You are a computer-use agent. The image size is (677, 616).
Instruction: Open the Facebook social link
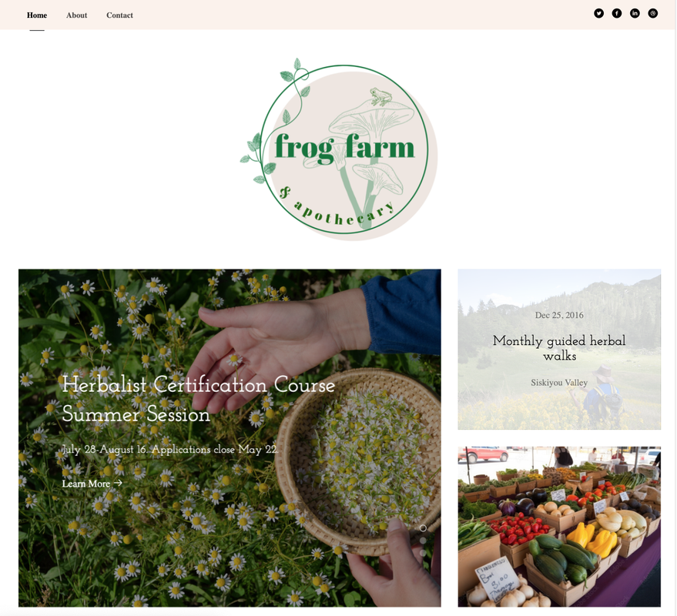617,13
